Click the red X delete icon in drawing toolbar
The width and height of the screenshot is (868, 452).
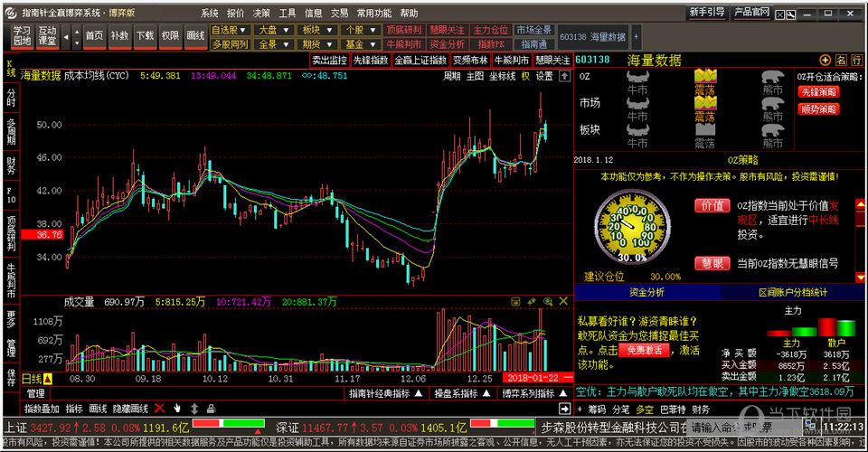[x=159, y=409]
